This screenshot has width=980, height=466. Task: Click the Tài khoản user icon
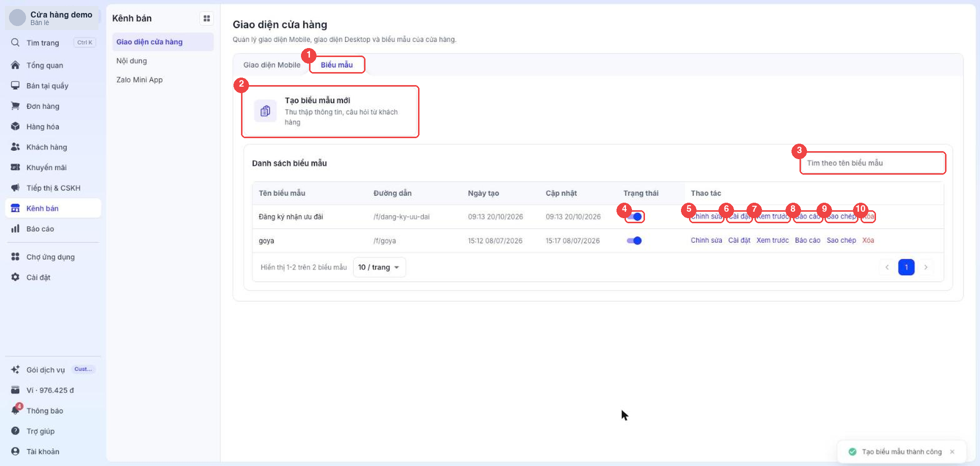[15, 451]
